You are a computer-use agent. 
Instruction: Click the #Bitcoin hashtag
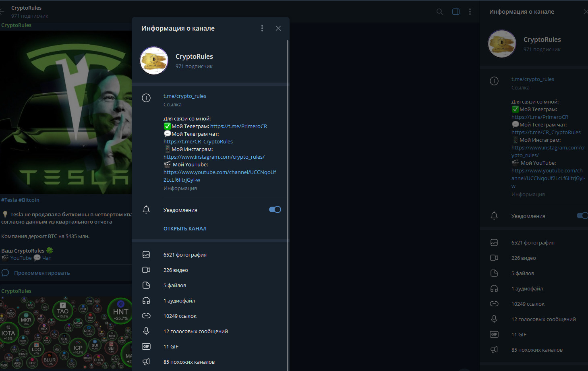pyautogui.click(x=29, y=200)
